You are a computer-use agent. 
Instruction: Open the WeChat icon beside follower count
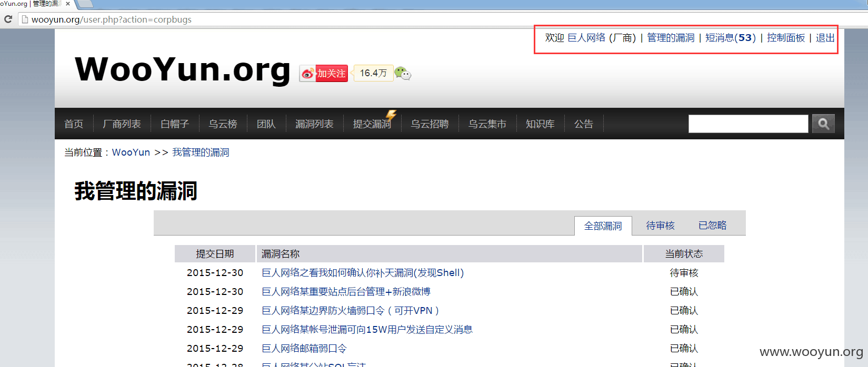(x=403, y=74)
